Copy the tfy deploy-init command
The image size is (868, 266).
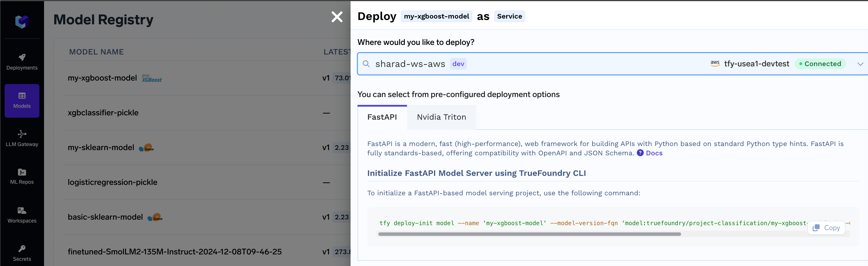[x=826, y=228]
